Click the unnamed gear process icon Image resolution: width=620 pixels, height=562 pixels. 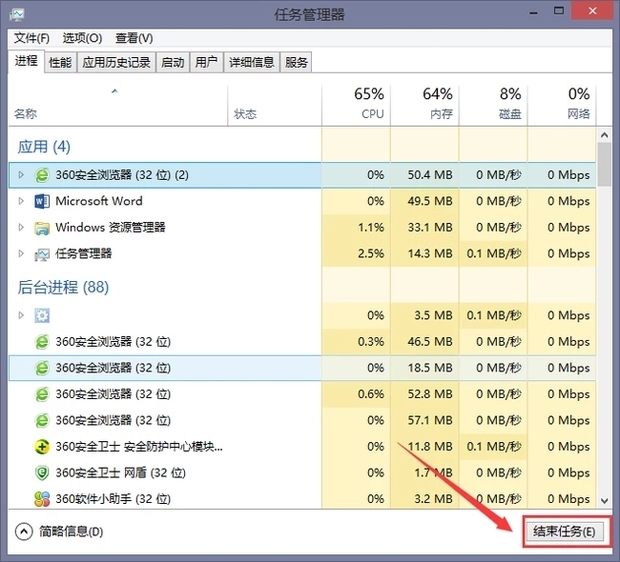tap(42, 316)
